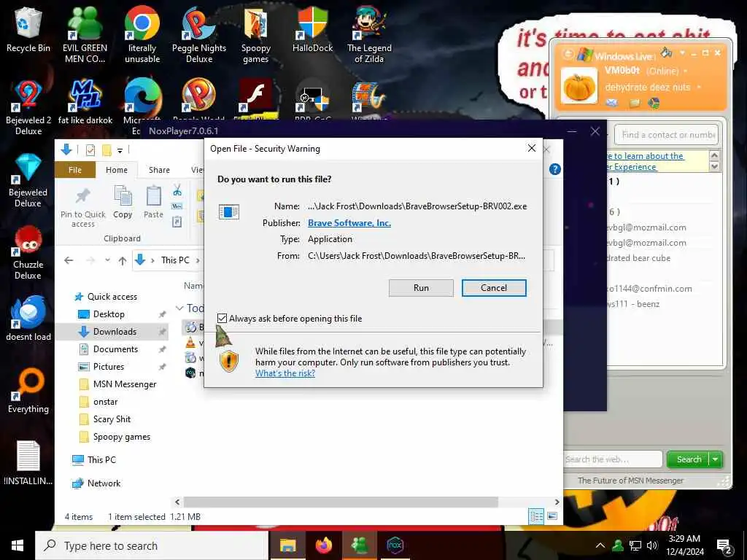Select the Everything search desktop icon
The height and width of the screenshot is (560, 747).
tap(28, 391)
